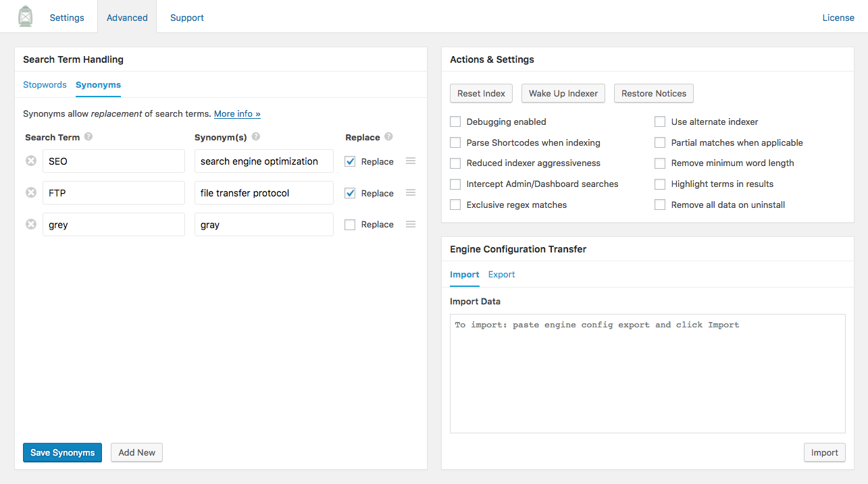The height and width of the screenshot is (484, 868).
Task: Enable the Debugging enabled checkbox
Action: click(x=455, y=122)
